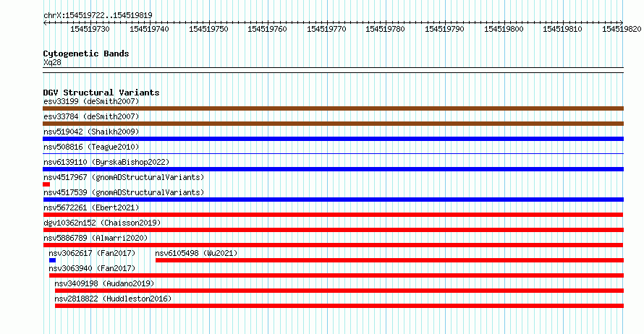Select the nsv4517539 gnomAD blue bar
Viewport: 644px width, 334px height.
[333, 200]
